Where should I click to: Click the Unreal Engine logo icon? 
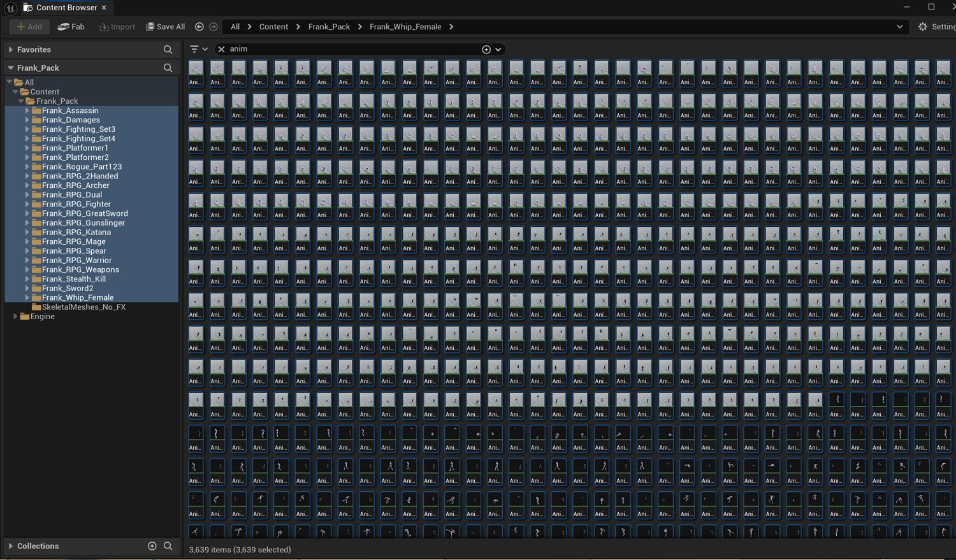(10, 8)
